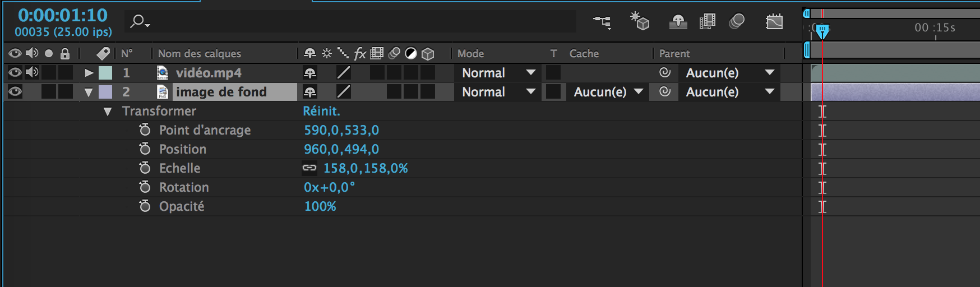980x287 pixels.
Task: Collapse the Transformer property group
Action: tap(107, 112)
